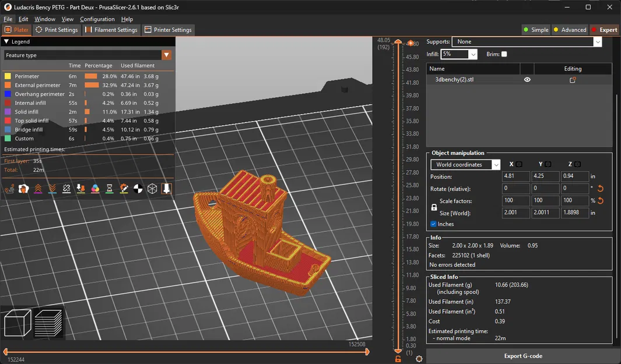The height and width of the screenshot is (364, 621).
Task: Open the Configuration menu
Action: click(97, 19)
